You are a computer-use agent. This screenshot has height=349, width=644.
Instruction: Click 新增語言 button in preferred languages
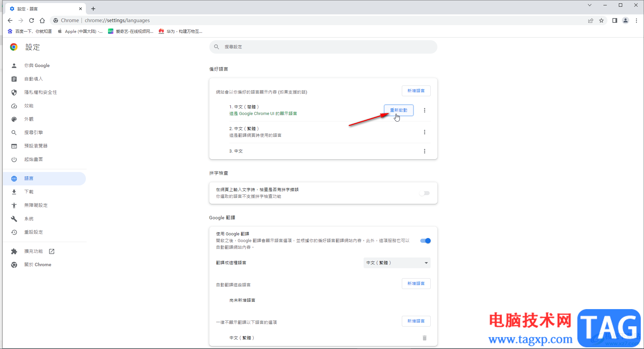tap(416, 91)
